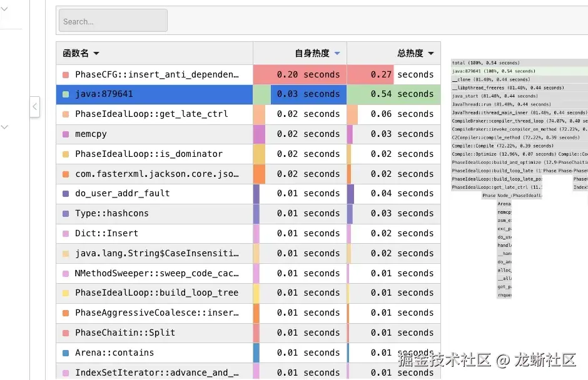Click Compile::Compile flame graph frame

(519, 146)
